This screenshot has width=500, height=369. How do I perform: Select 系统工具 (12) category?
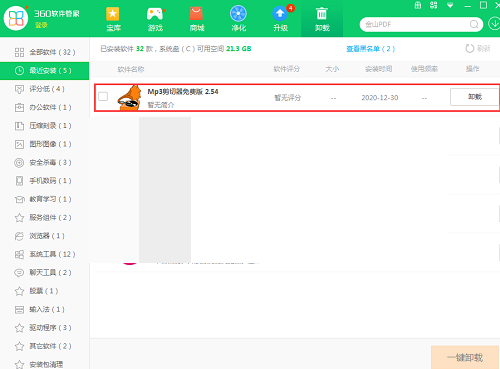(x=44, y=254)
